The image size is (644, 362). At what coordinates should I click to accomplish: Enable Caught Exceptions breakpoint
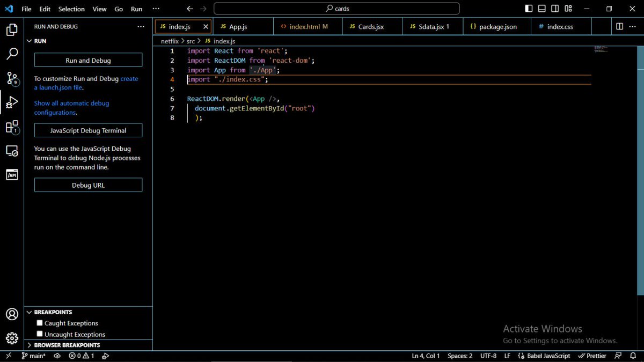coord(40,323)
